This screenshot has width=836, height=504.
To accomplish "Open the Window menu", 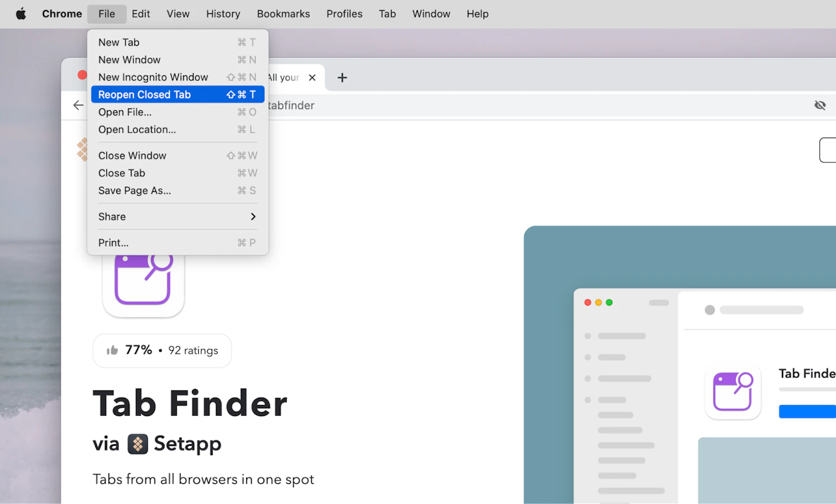I will coord(431,13).
